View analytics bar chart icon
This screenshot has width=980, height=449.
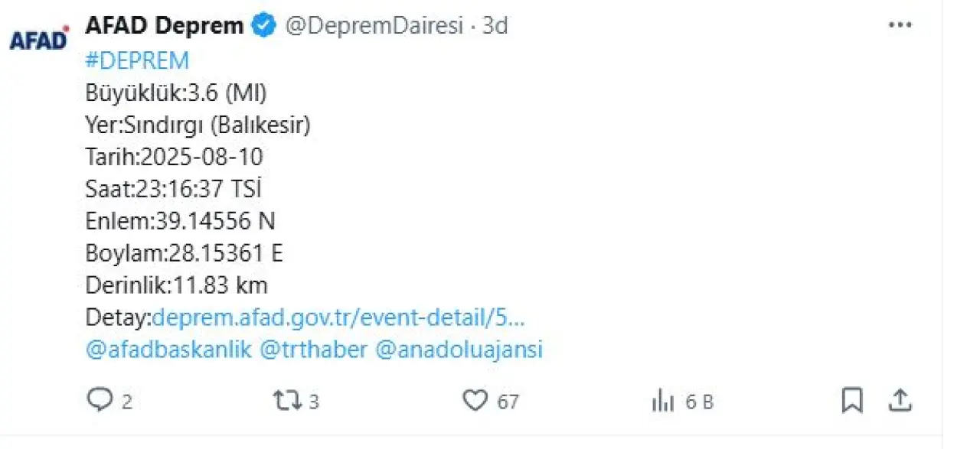(662, 400)
